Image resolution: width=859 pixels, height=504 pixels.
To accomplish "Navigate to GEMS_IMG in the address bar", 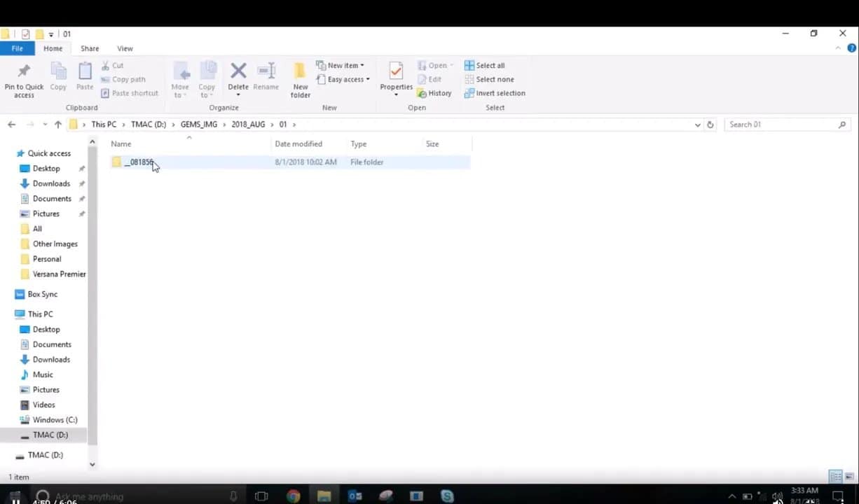I will 198,124.
